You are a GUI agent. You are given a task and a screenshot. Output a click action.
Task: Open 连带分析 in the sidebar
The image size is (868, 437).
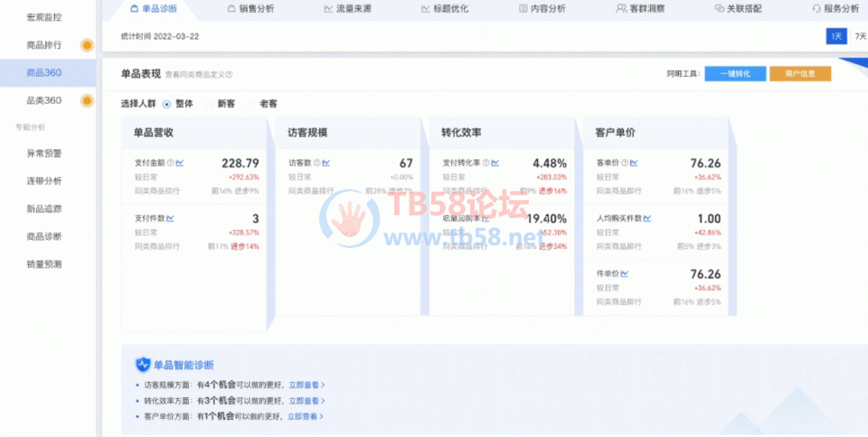[x=44, y=181]
